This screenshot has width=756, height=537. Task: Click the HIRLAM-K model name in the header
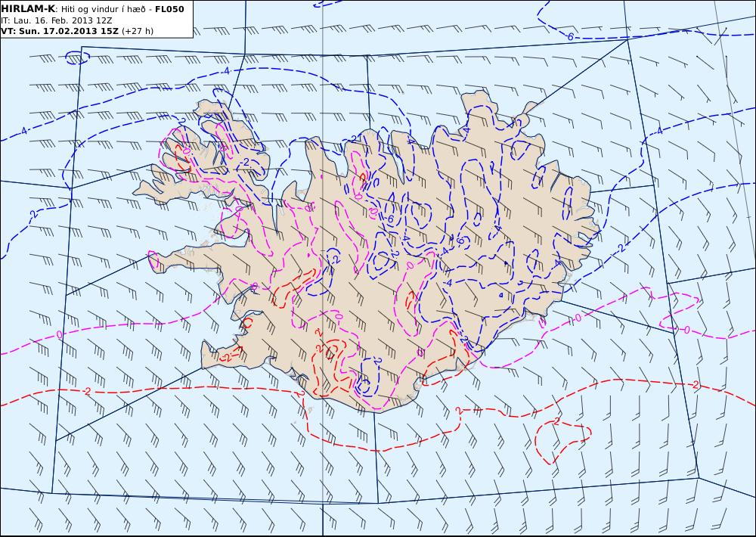[29, 8]
